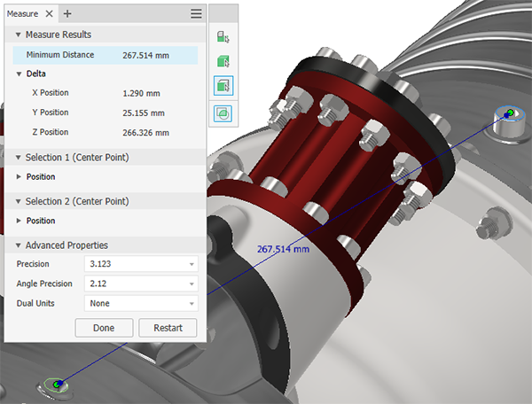Click the Minimum Distance value 267.514 mm
532x404 pixels.
pyautogui.click(x=146, y=55)
